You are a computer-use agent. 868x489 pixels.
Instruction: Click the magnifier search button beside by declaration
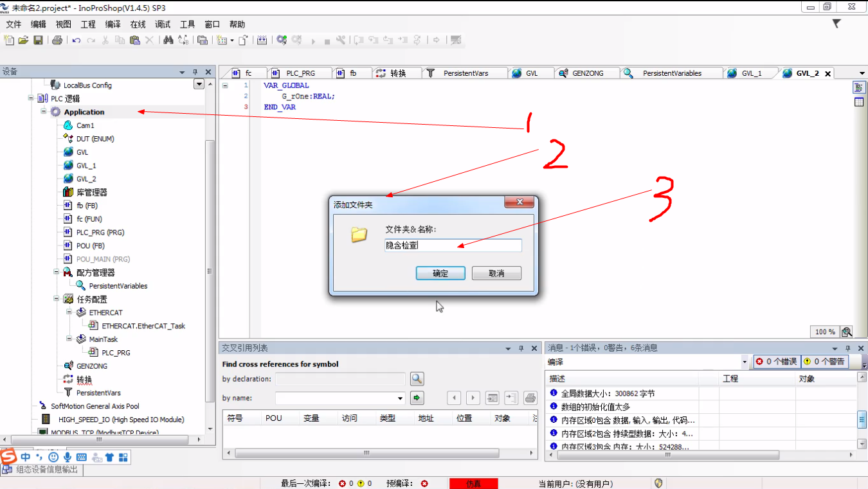[x=417, y=378]
